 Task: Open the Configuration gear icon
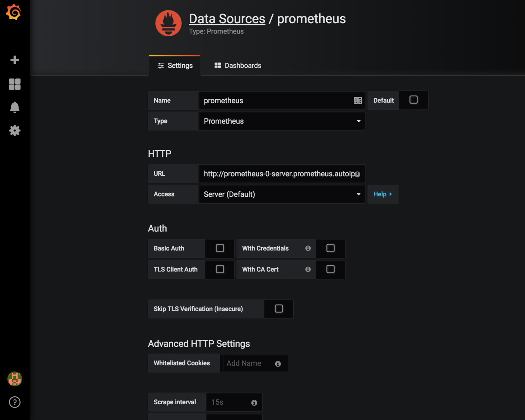click(15, 130)
